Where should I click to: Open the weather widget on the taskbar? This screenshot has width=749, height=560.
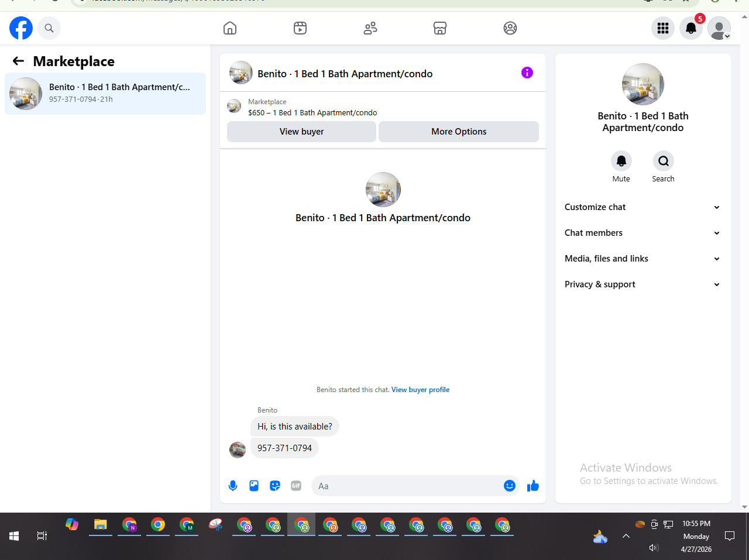[600, 536]
